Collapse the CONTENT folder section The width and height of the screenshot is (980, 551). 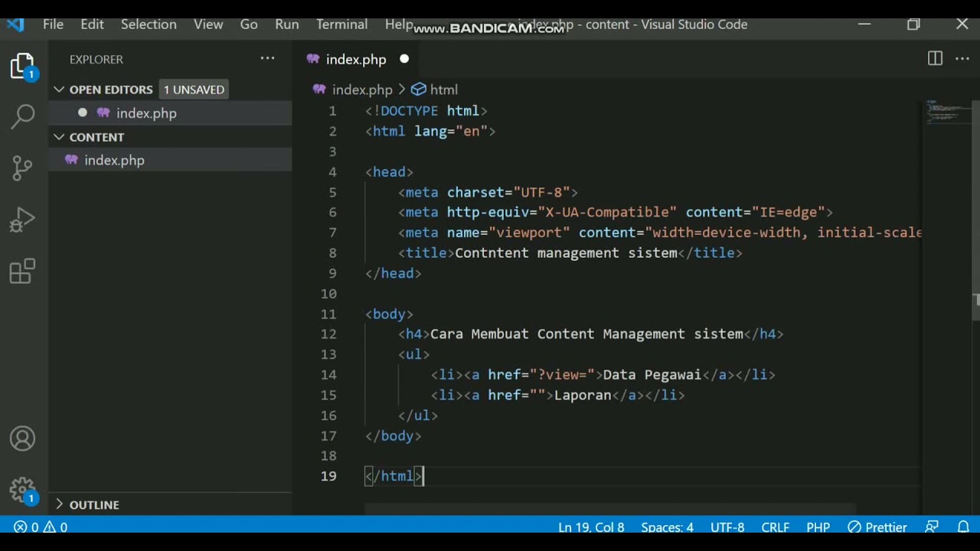click(59, 137)
